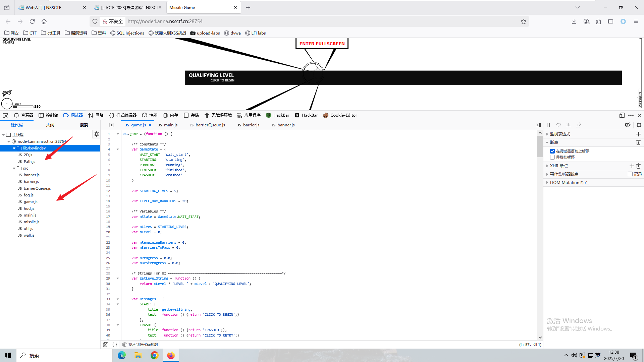Enable event listener logging checkbox
The image size is (644, 362).
(x=630, y=174)
